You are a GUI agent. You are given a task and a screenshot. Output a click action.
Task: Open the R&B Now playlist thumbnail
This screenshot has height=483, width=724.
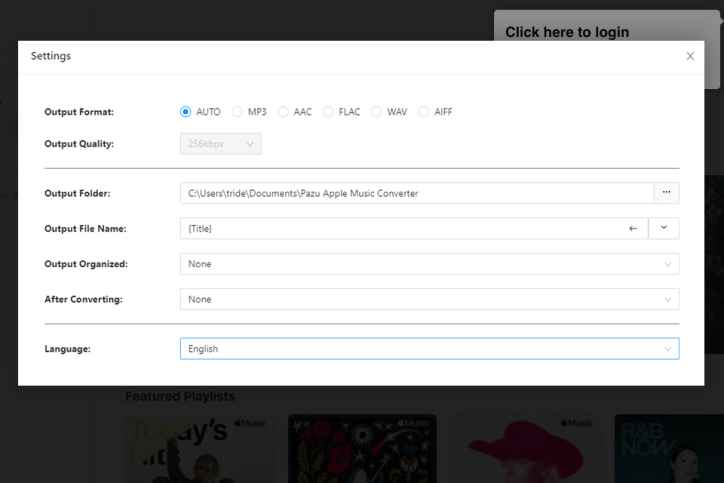[668, 448]
